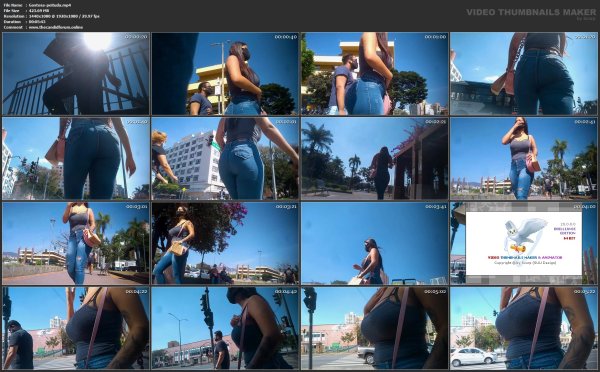
Task: Open the thumbnail stamped 00:04:20
Action: click(x=75, y=328)
